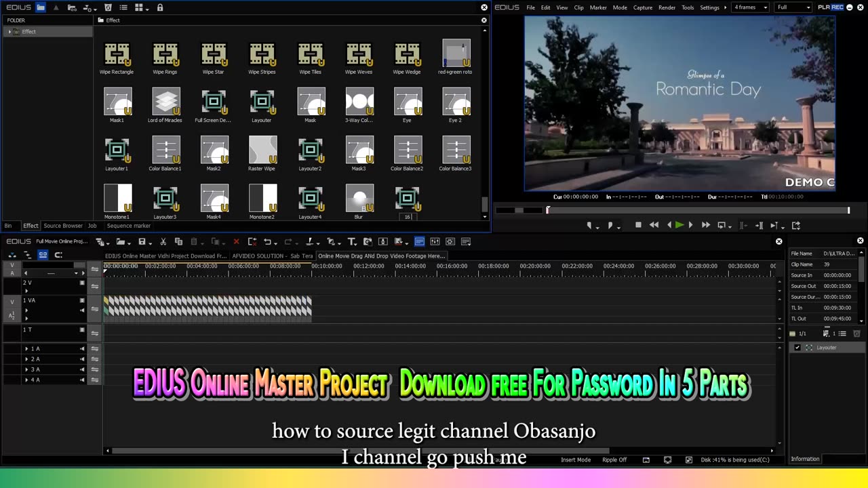Open the File menu
The height and width of the screenshot is (488, 868).
click(531, 7)
